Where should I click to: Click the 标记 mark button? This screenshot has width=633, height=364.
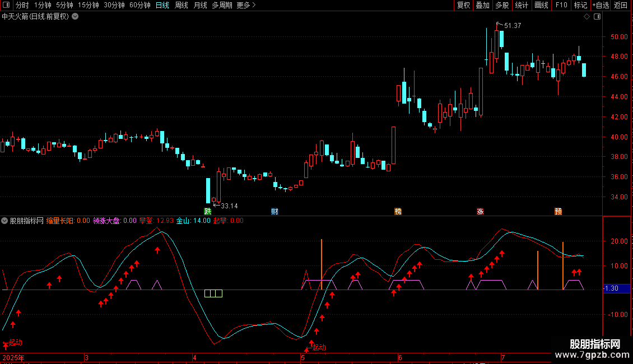click(580, 5)
